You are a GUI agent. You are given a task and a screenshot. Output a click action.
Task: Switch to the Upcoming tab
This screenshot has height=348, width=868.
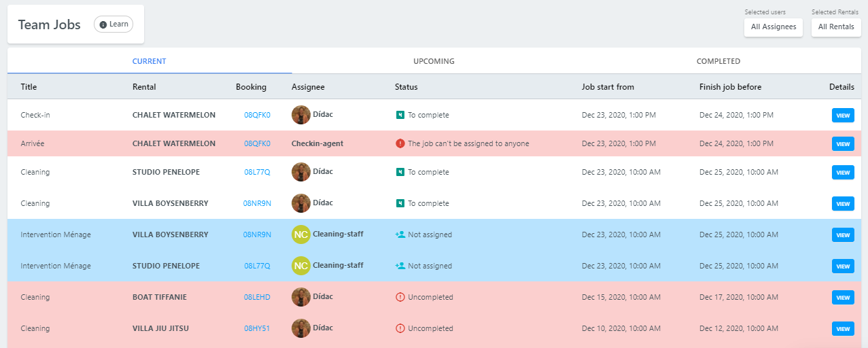[x=434, y=61]
